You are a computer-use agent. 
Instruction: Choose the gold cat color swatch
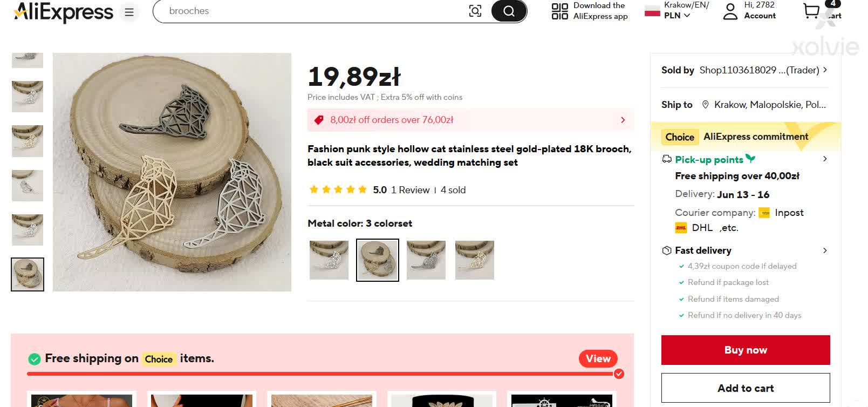click(x=475, y=260)
